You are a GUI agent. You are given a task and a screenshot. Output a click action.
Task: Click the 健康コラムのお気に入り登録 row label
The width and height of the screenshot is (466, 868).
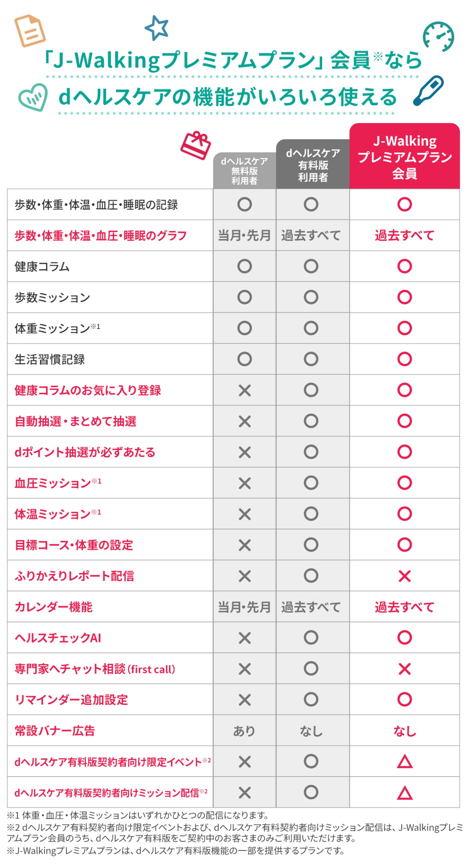(x=88, y=390)
